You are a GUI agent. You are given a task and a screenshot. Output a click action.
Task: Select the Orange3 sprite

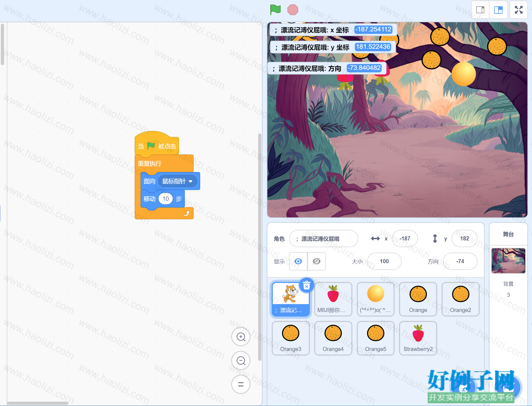tap(291, 338)
